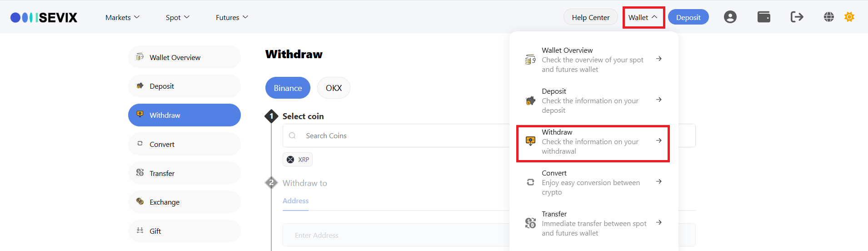Open the Help Center
868x251 pixels.
[590, 17]
